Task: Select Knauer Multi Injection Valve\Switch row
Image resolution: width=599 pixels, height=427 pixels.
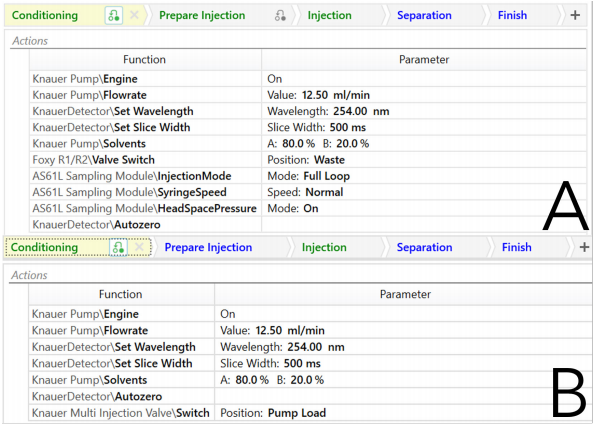Action: coord(311,413)
